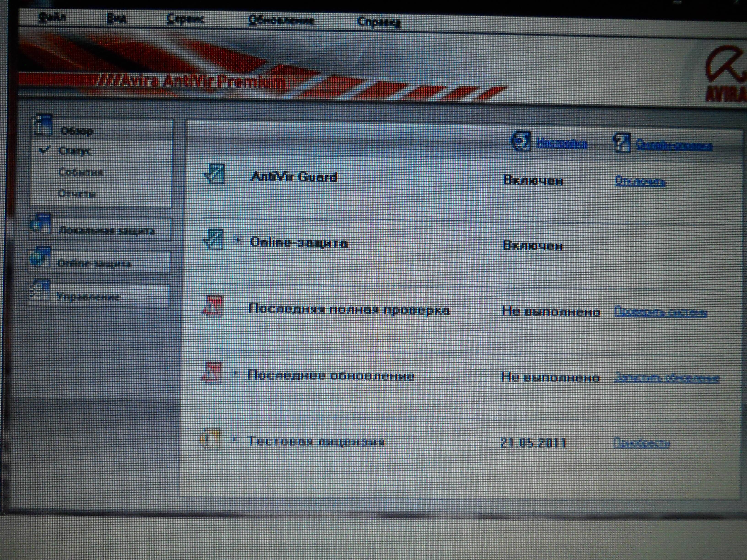Viewport: 747px width, 560px height.
Task: Expand arrow beside Последнее обновление
Action: (236, 374)
